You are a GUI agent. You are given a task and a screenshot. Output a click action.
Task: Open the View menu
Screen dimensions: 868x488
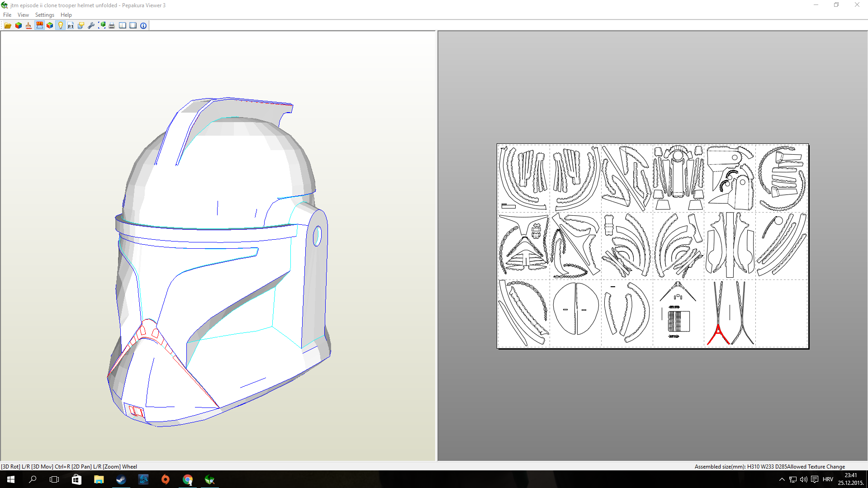(x=23, y=15)
